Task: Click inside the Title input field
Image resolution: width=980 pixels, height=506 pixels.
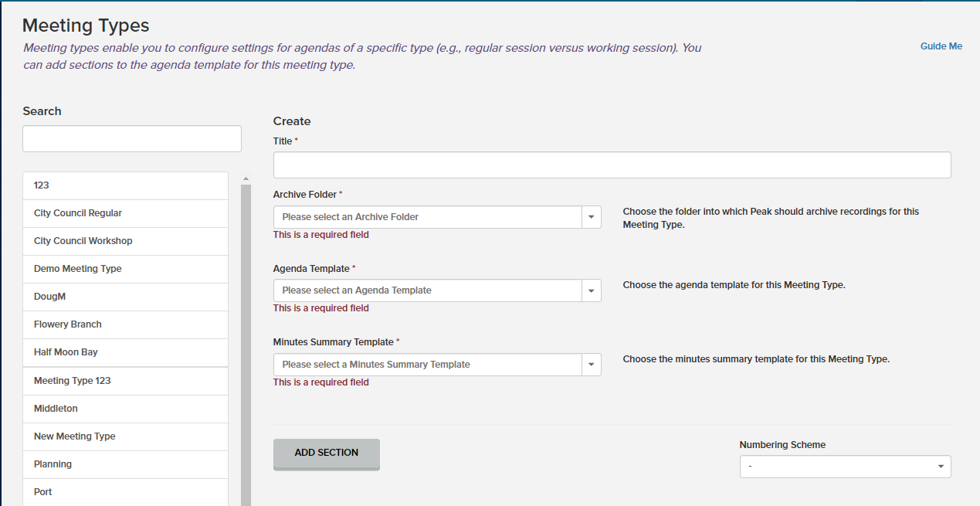Action: [x=612, y=165]
